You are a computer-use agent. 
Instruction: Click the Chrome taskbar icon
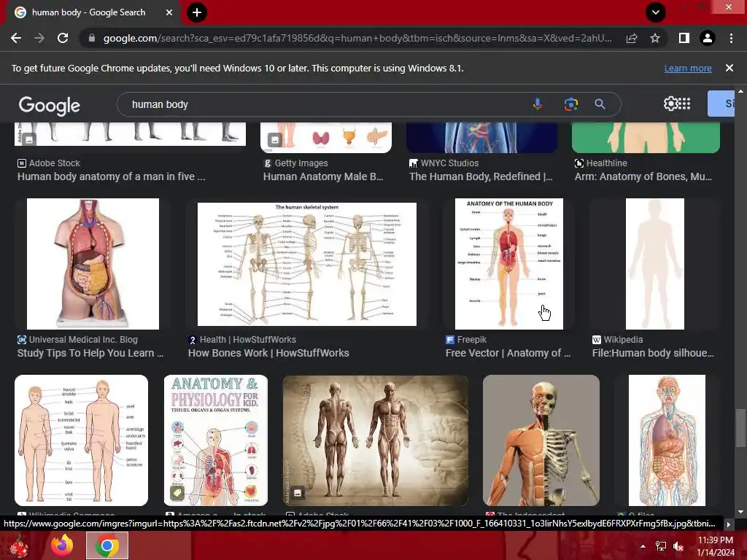coord(107,545)
